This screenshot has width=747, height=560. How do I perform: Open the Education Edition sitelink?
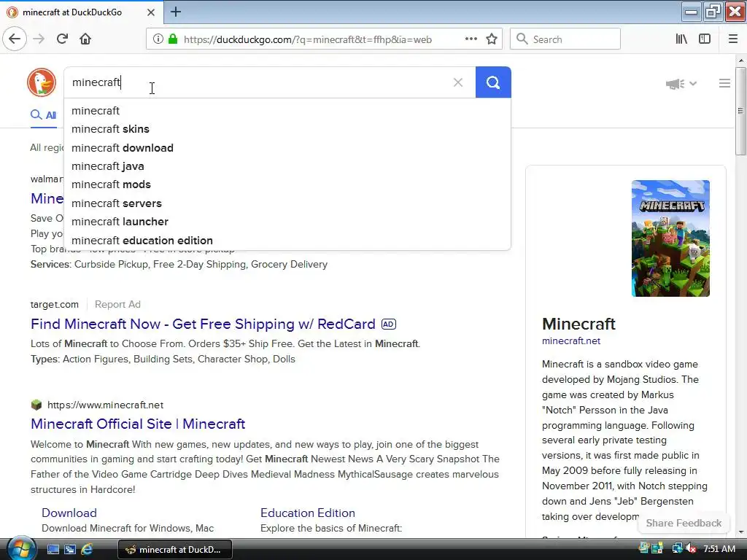(x=307, y=513)
